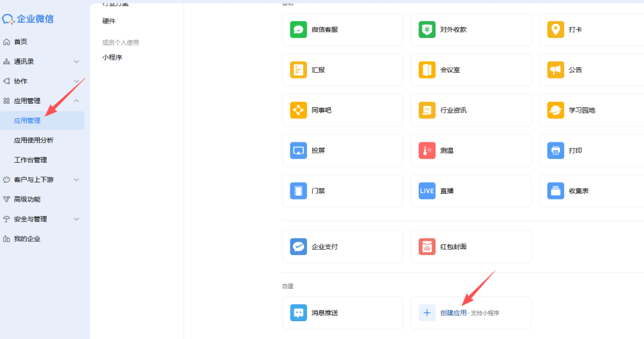Open the 门禁 door icon

tap(299, 191)
